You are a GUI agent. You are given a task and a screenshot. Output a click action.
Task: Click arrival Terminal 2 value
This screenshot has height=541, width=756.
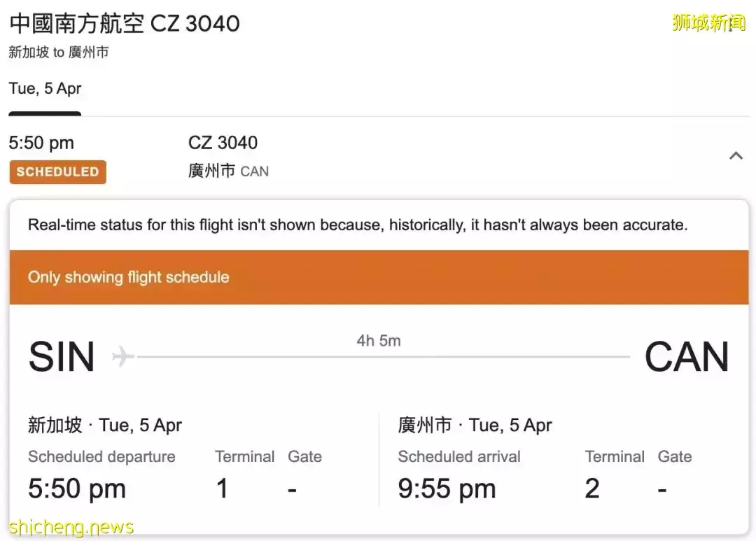click(592, 488)
